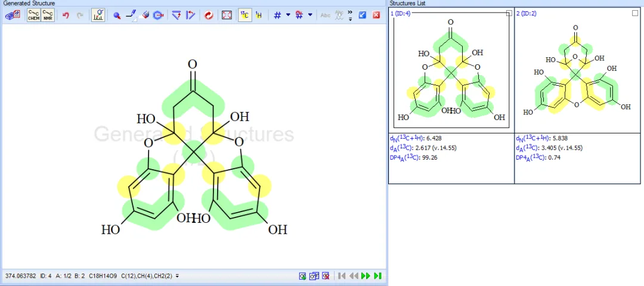Open the NMR structure view button
This screenshot has height=286, width=644.
(48, 15)
